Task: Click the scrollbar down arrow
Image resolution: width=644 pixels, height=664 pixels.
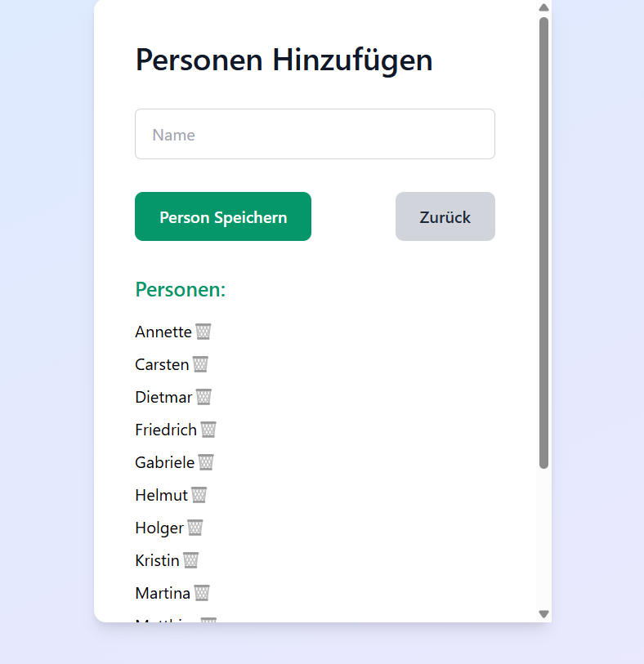Action: pyautogui.click(x=543, y=614)
